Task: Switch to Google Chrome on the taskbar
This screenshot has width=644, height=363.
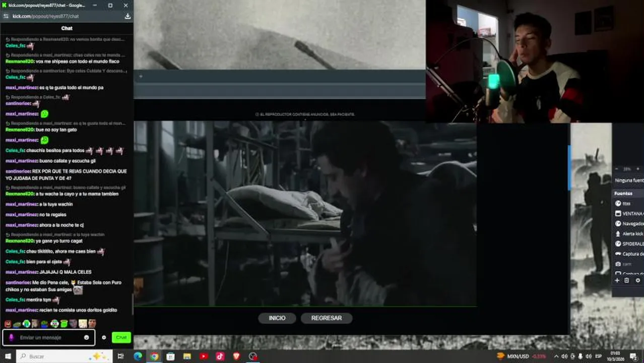Action: pos(154,356)
